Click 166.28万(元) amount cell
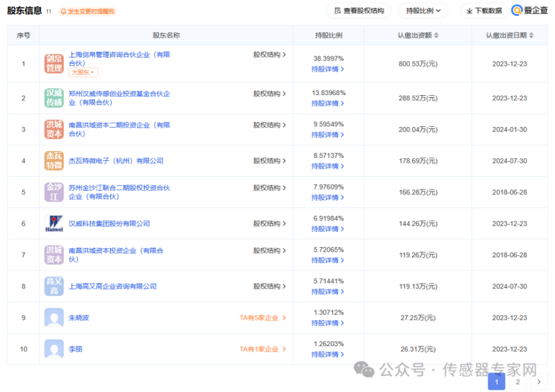The image size is (555, 392). click(418, 192)
